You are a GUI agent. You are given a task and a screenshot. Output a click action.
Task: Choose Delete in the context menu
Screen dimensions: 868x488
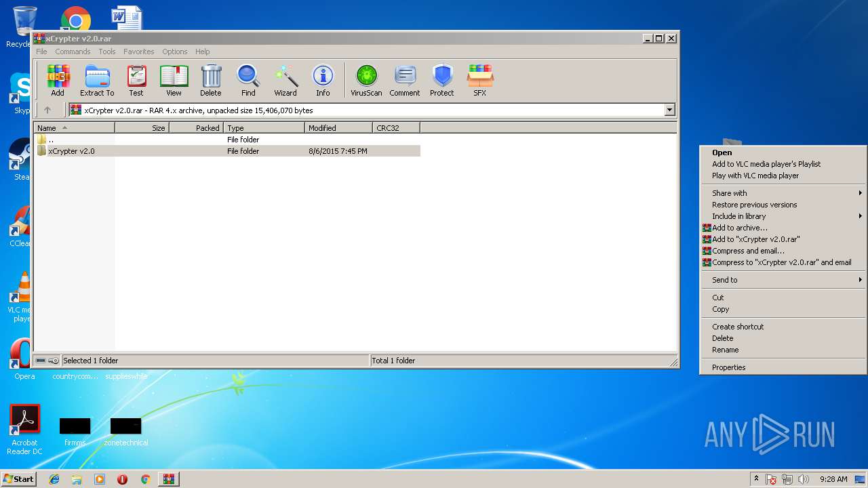(x=783, y=338)
